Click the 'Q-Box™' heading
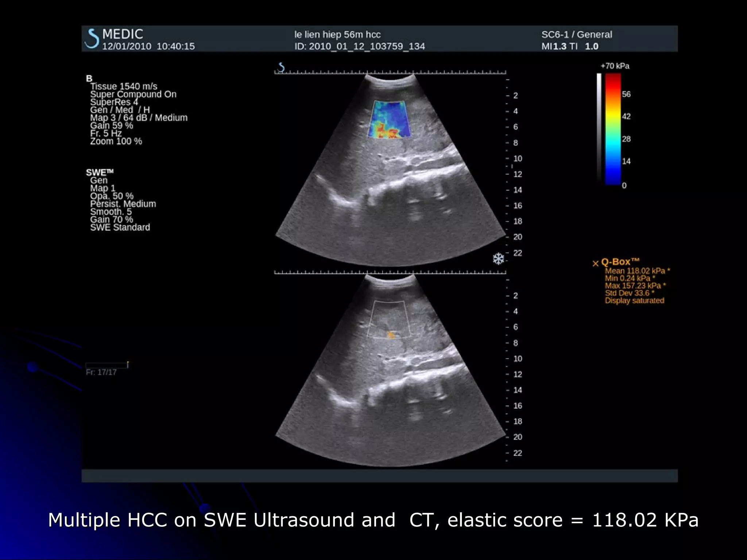 [620, 262]
